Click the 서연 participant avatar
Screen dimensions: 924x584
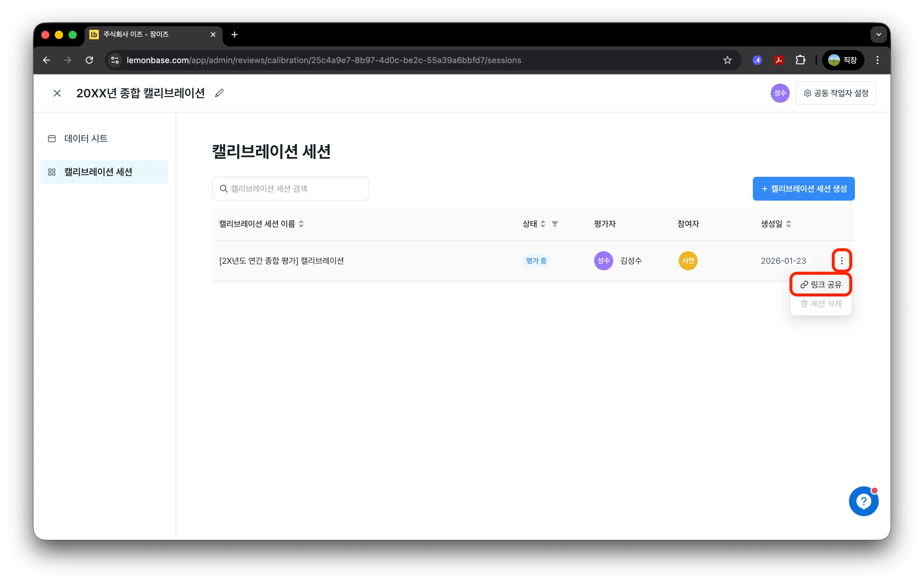pyautogui.click(x=688, y=261)
